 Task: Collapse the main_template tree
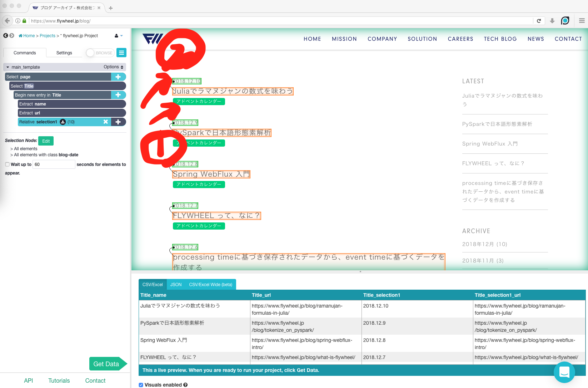tap(8, 67)
